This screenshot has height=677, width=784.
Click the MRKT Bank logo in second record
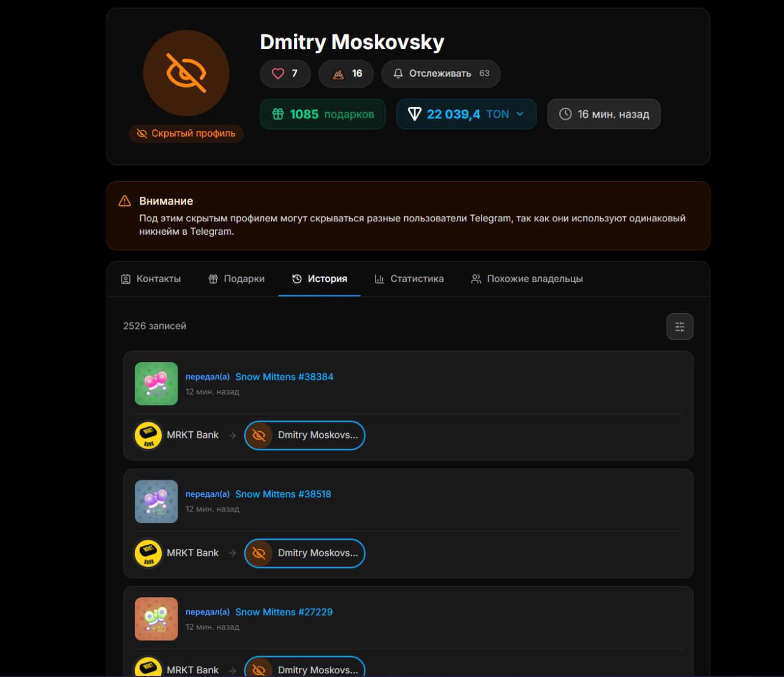coord(148,553)
